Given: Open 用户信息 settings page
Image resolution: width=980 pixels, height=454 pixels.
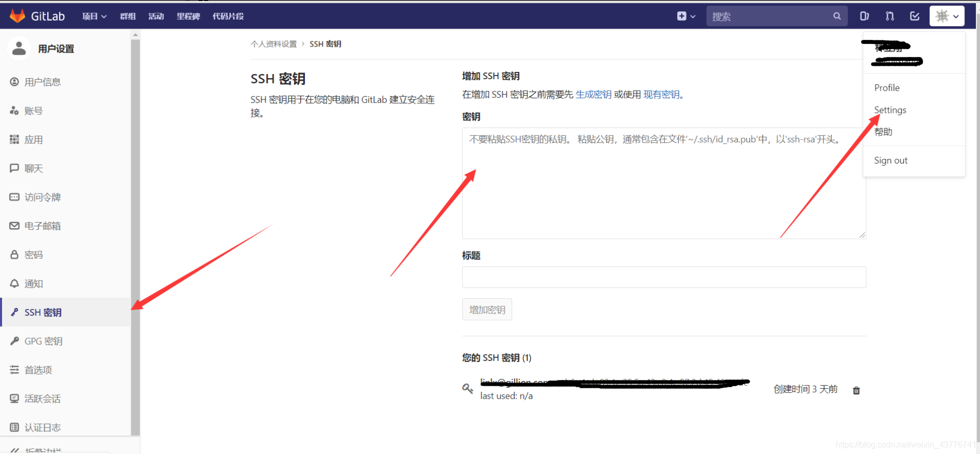Looking at the screenshot, I should (x=42, y=82).
